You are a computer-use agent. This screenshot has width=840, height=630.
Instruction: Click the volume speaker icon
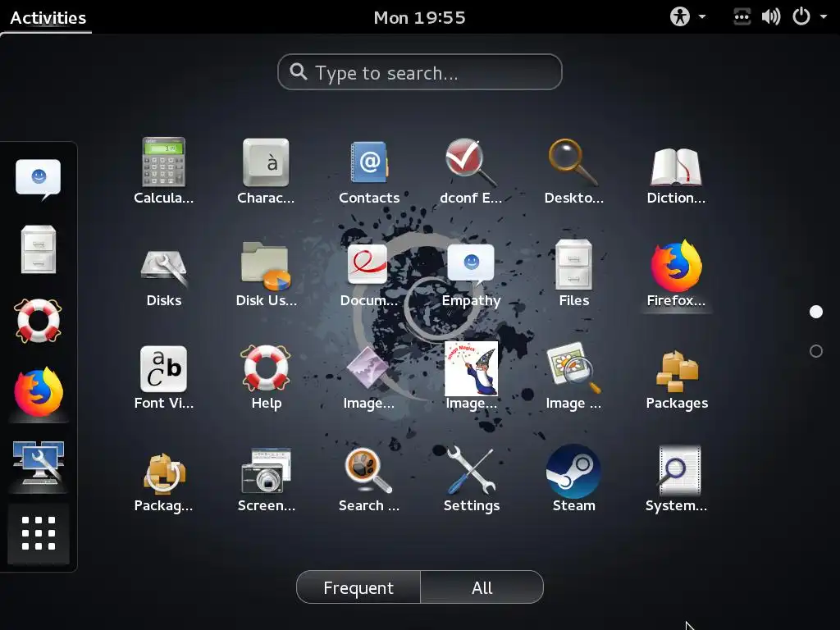click(x=771, y=16)
